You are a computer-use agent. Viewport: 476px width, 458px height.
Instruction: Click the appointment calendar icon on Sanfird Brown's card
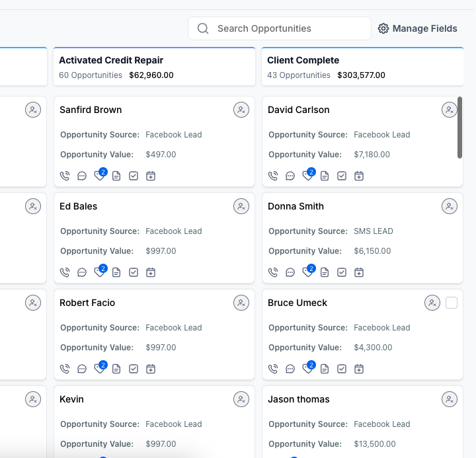(151, 176)
